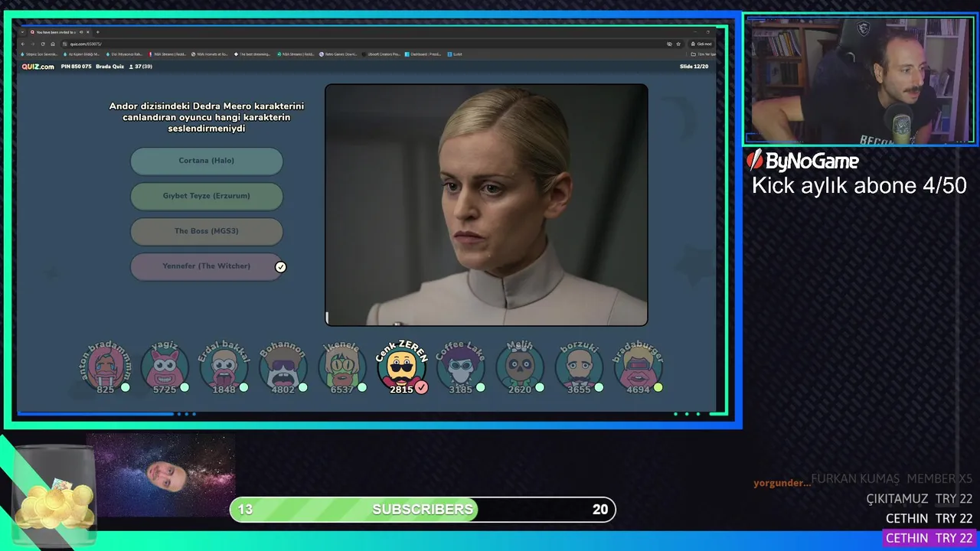Image resolution: width=980 pixels, height=551 pixels.
Task: Click borzuki player avatar
Action: tap(579, 367)
